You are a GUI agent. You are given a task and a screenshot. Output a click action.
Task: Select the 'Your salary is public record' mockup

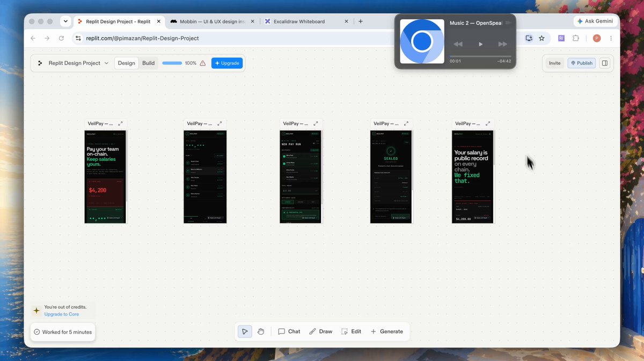pos(473,176)
